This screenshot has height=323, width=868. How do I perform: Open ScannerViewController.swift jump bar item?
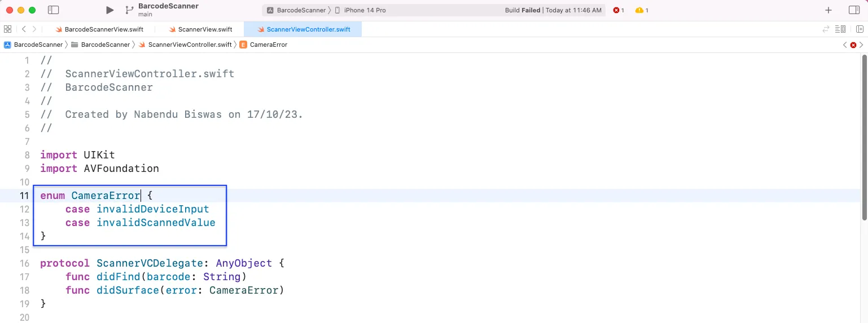pos(185,45)
